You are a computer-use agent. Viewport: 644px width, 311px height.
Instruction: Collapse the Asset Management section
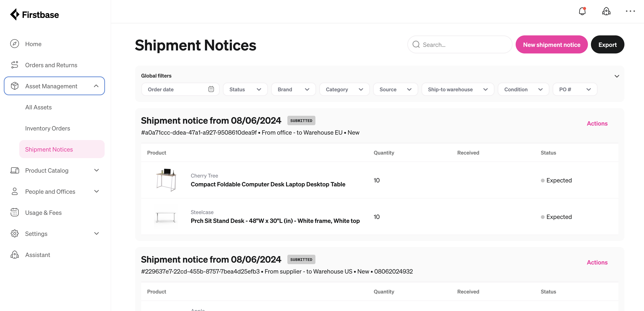[x=96, y=86]
